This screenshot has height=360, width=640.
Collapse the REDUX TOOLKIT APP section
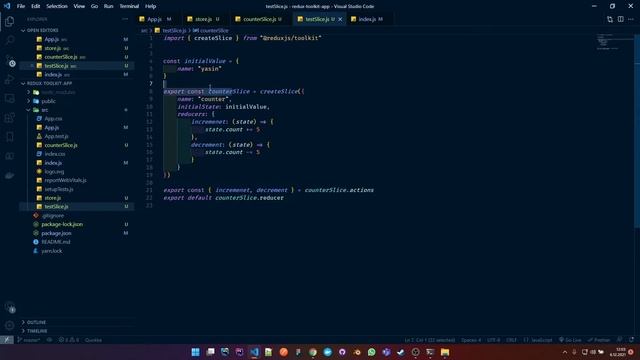coord(77,83)
